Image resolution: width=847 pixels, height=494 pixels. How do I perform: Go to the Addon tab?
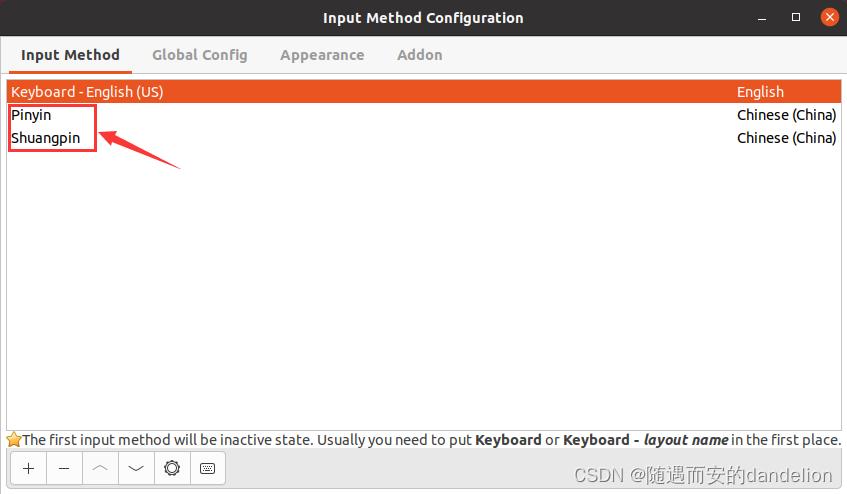point(419,55)
